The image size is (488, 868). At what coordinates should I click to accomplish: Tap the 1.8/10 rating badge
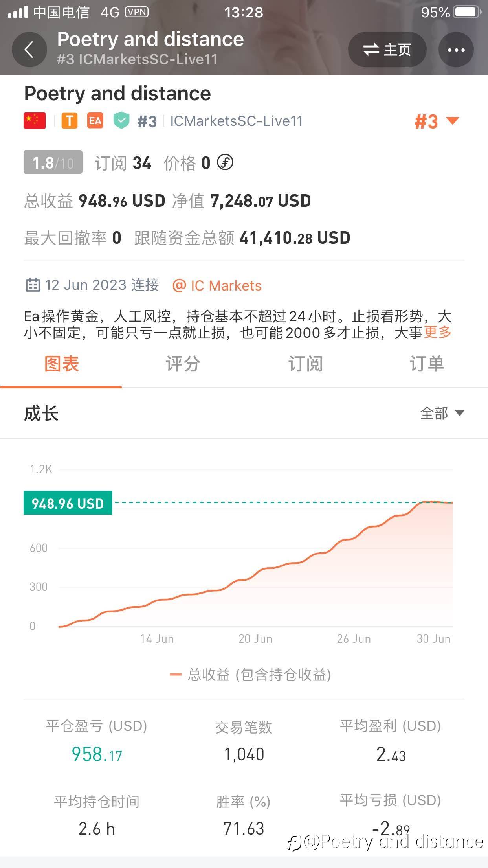53,162
